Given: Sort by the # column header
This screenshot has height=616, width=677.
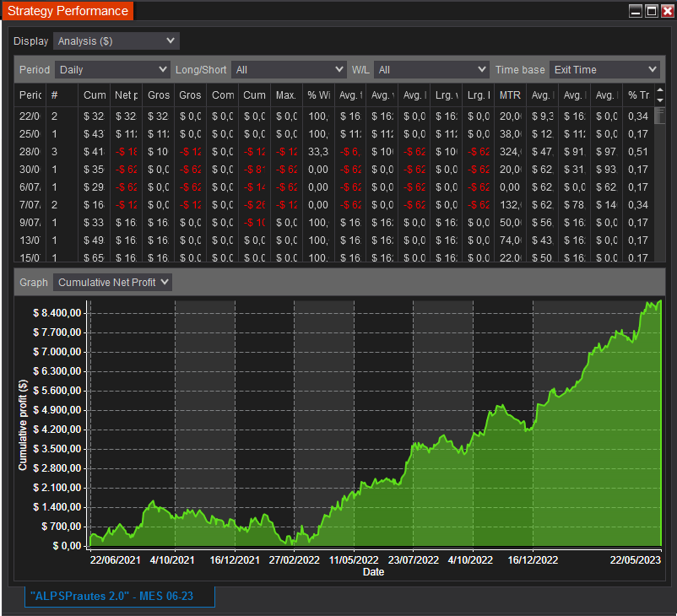Looking at the screenshot, I should (x=62, y=95).
